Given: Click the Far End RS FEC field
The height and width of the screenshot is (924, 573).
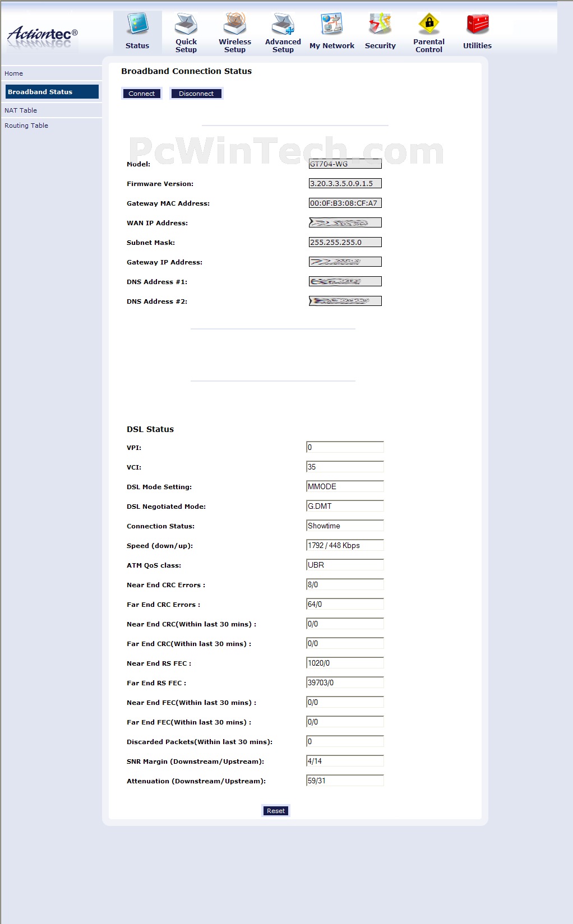Looking at the screenshot, I should click(345, 682).
